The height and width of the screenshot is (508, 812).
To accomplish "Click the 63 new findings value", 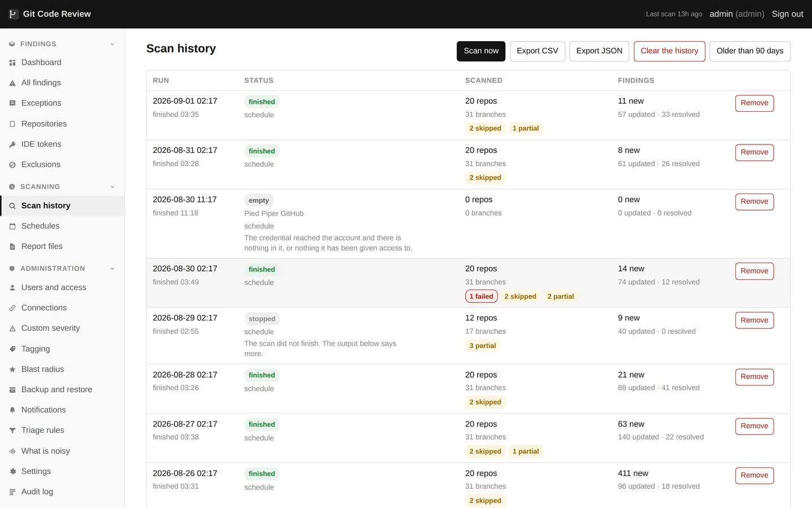I will pyautogui.click(x=631, y=424).
